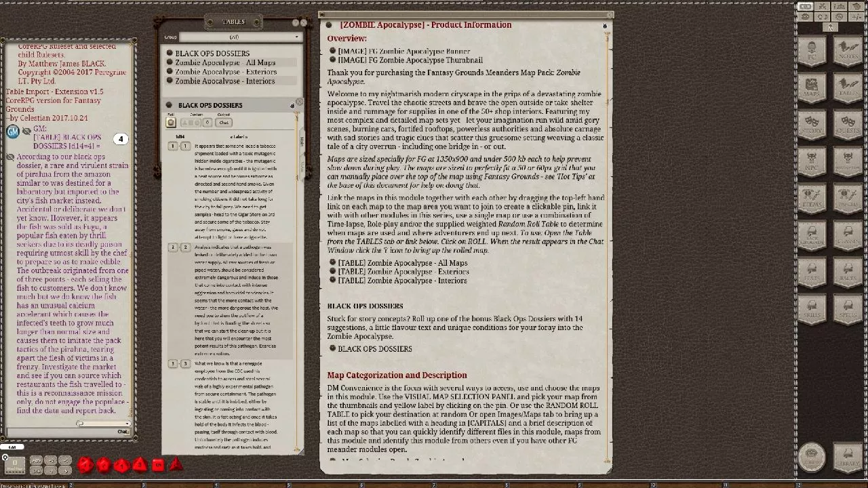This screenshot has height=488, width=868.
Task: Toggle the lock icon on Black Ops Dossiers table
Action: [292, 106]
